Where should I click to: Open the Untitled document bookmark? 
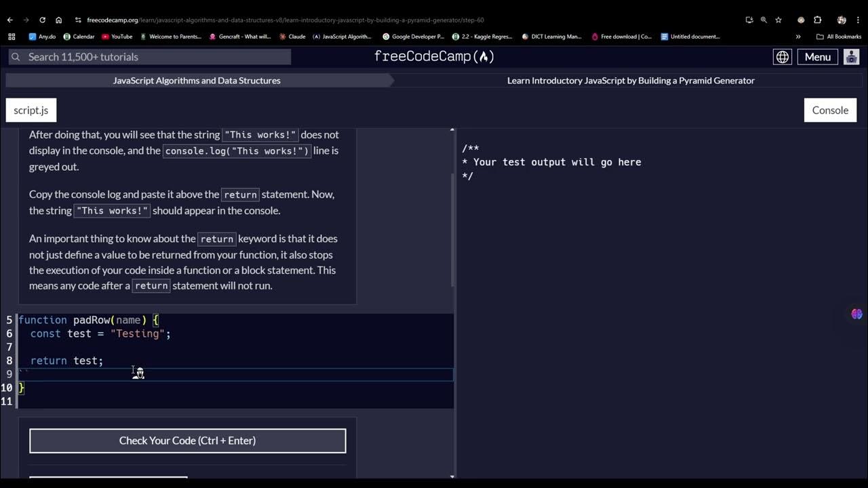coord(690,37)
